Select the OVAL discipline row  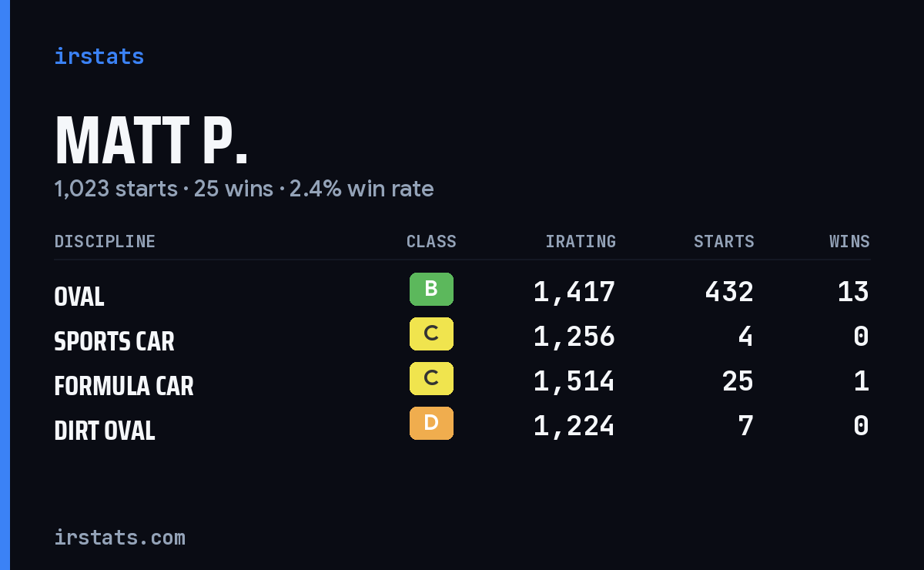point(462,292)
